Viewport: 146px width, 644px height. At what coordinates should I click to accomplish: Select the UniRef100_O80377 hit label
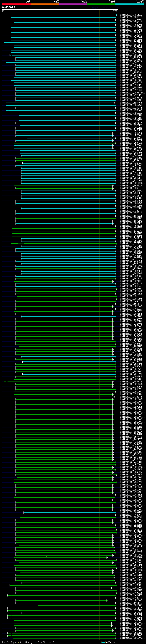pos(131,123)
